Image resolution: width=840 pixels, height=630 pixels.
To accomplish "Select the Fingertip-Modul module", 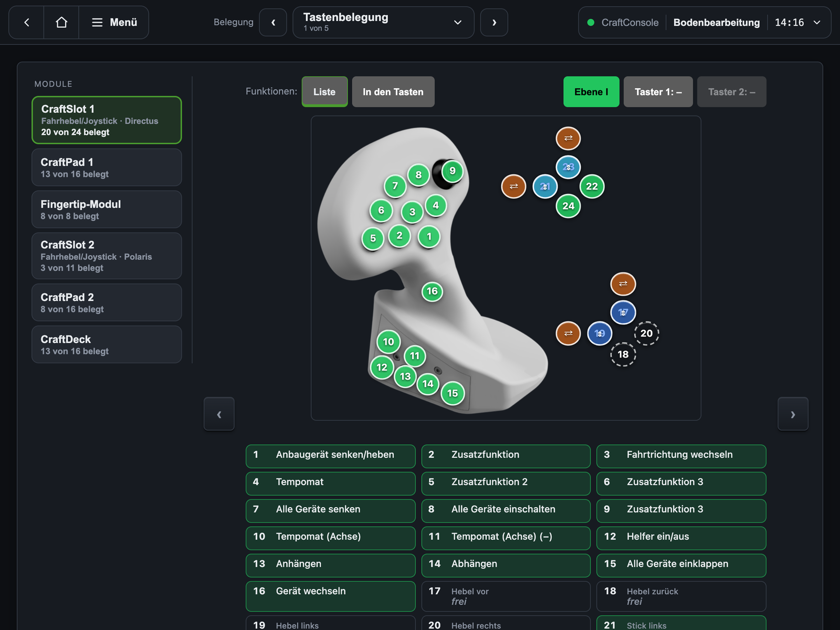I will [x=107, y=209].
